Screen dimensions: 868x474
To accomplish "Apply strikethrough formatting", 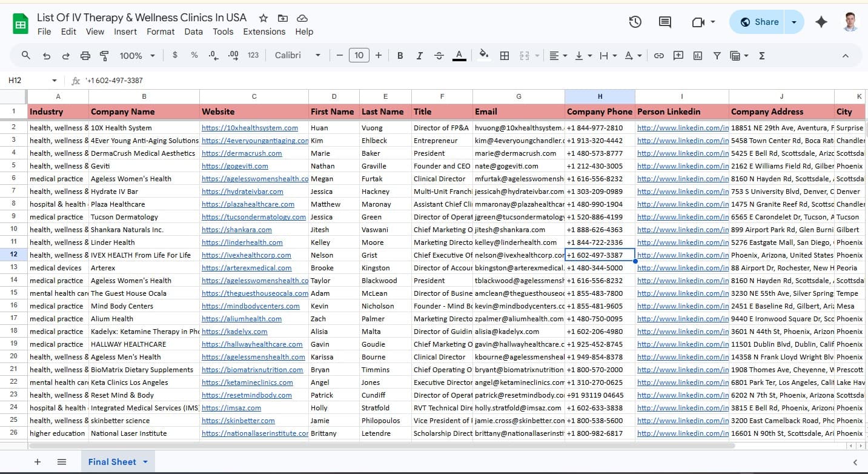I will pos(439,55).
